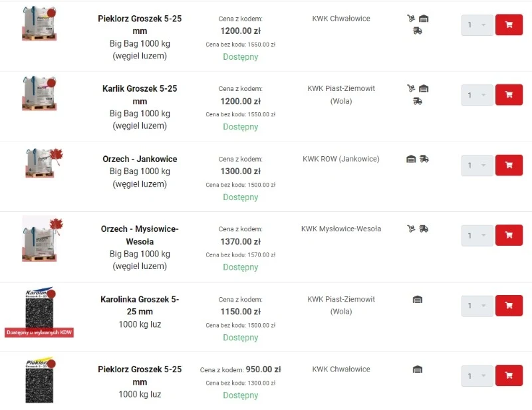The width and height of the screenshot is (532, 410).
Task: Expand quantity selector for Karolinka Groszek
Action: coord(477,306)
